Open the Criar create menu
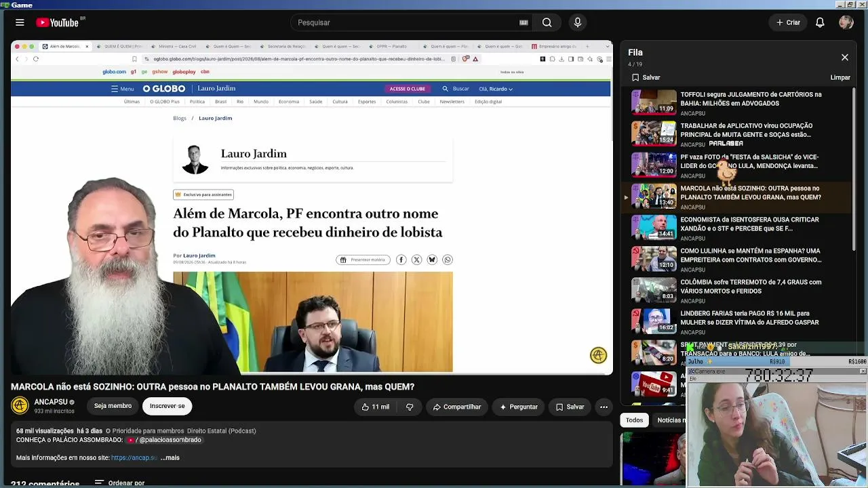Viewport: 868px width, 488px height. (788, 22)
